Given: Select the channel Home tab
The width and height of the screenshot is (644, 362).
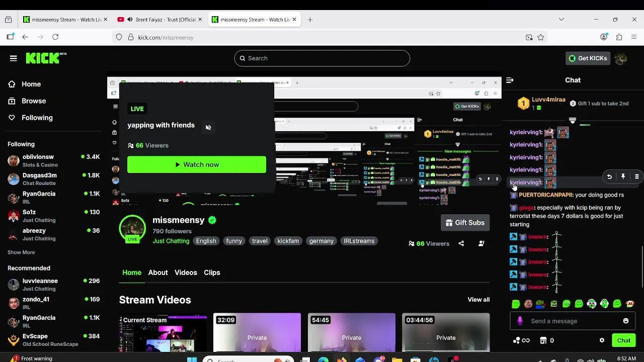Looking at the screenshot, I should pyautogui.click(x=132, y=273).
